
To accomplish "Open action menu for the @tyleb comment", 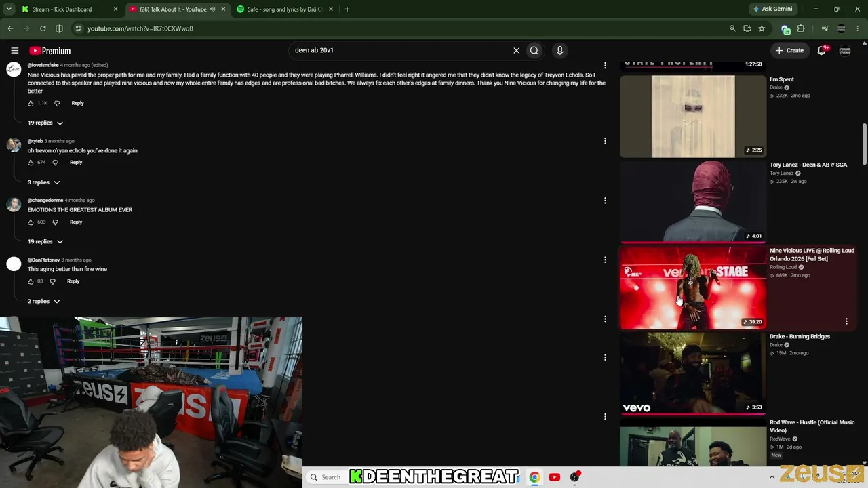I will pos(605,141).
